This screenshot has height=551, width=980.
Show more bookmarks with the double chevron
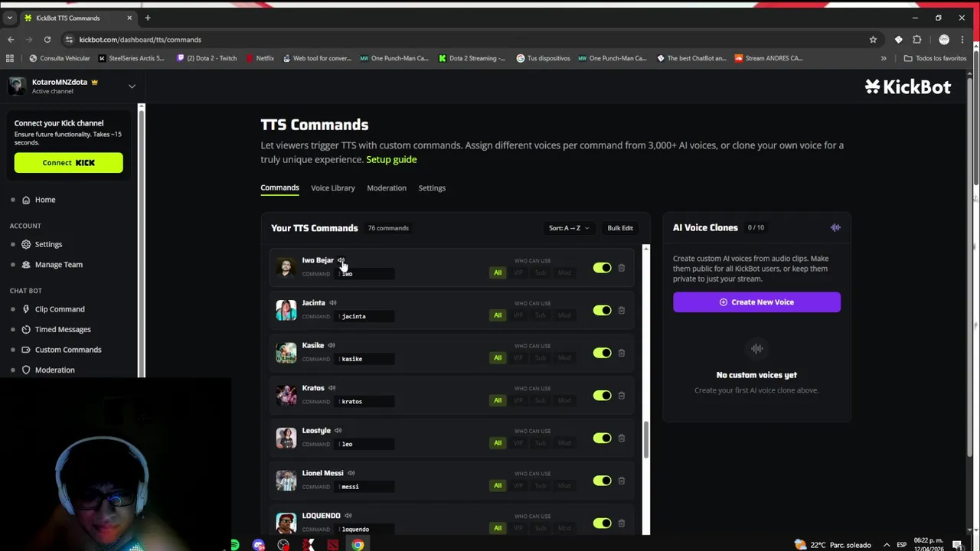tap(884, 58)
